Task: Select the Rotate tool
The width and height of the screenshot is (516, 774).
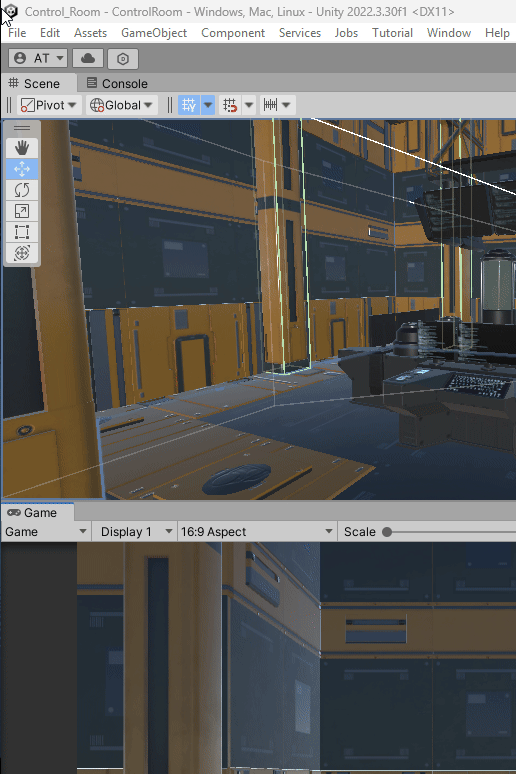Action: [22, 190]
